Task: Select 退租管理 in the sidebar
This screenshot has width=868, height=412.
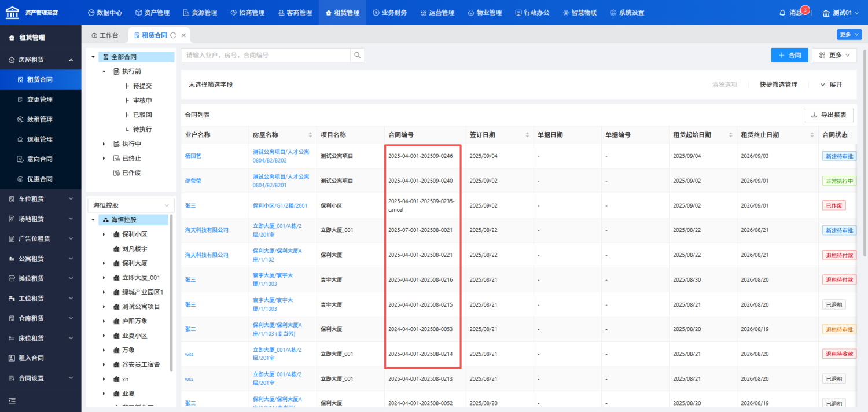Action: click(39, 139)
